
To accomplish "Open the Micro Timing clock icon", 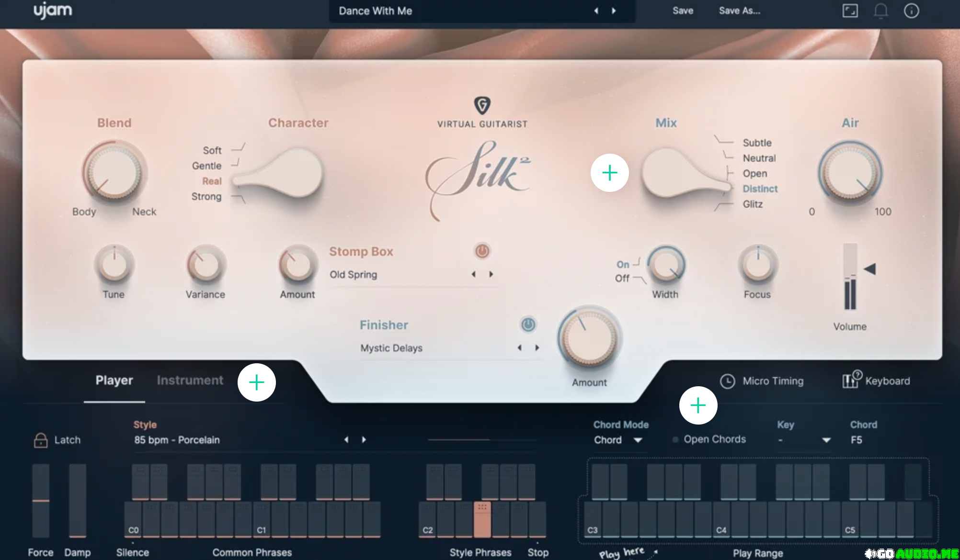I will (x=728, y=381).
